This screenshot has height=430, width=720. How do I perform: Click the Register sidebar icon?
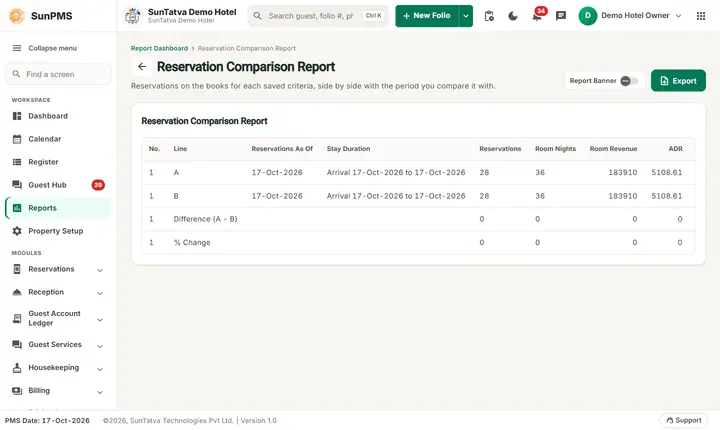click(17, 162)
